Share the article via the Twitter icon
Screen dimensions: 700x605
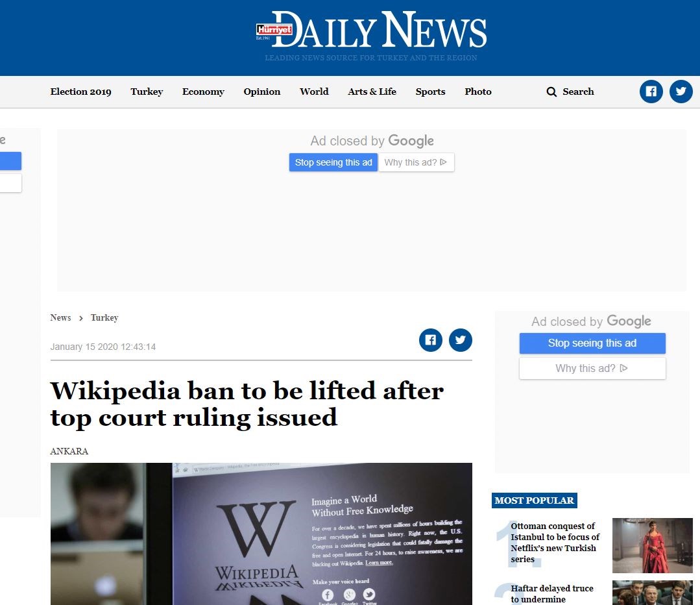point(460,340)
